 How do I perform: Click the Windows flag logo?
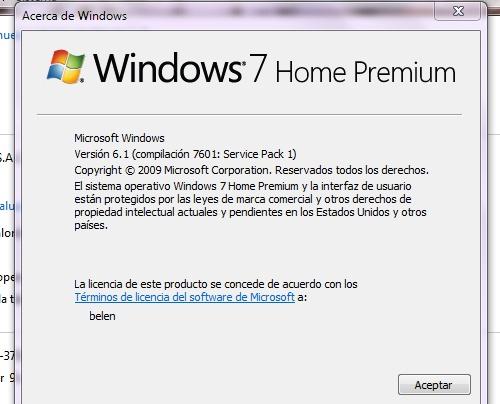66,66
